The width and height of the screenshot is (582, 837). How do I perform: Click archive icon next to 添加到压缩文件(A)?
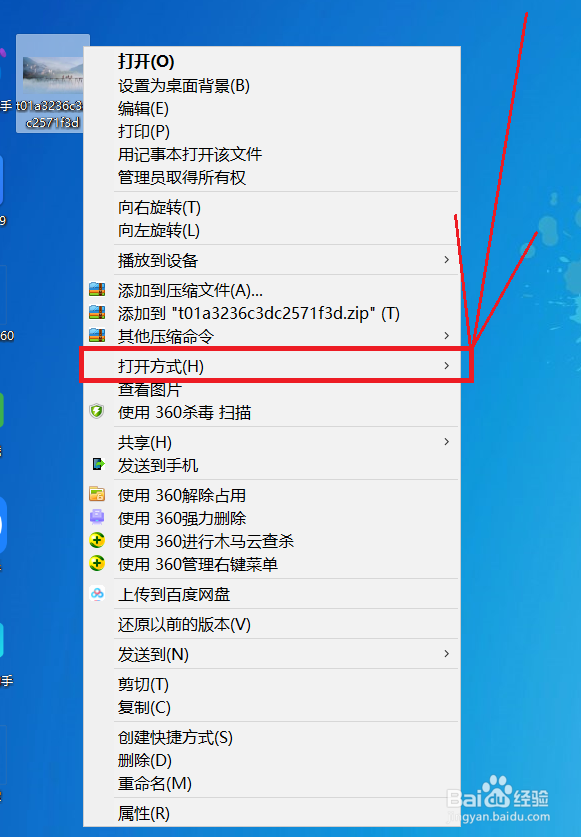pyautogui.click(x=97, y=290)
